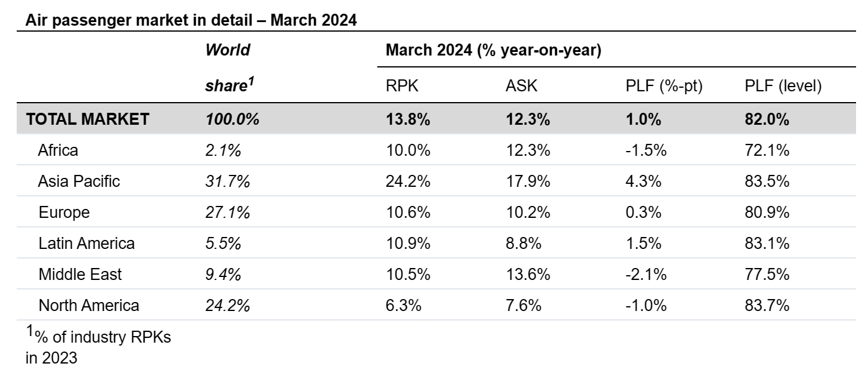Click the ASK column header

click(x=521, y=86)
